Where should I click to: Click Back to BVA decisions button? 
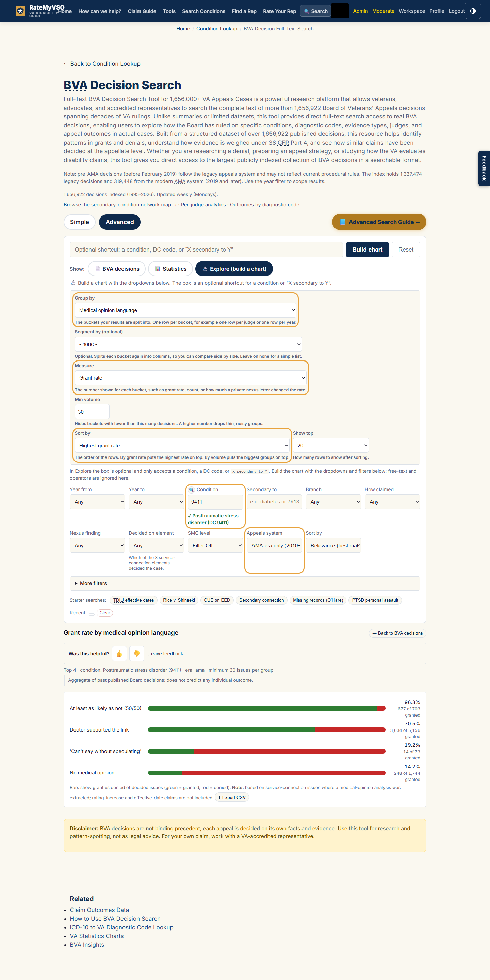pyautogui.click(x=397, y=633)
